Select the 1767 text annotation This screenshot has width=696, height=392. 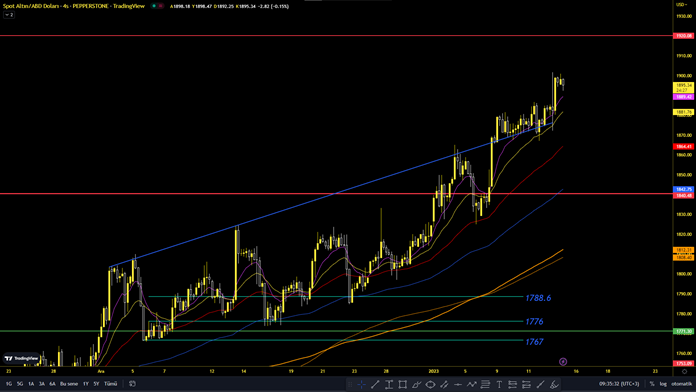(x=534, y=342)
